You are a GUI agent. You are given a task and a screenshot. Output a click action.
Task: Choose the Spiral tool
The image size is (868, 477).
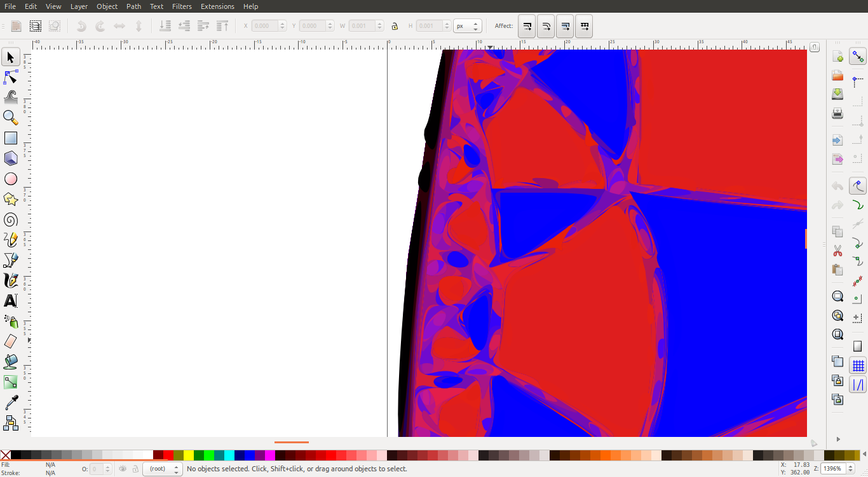(11, 219)
